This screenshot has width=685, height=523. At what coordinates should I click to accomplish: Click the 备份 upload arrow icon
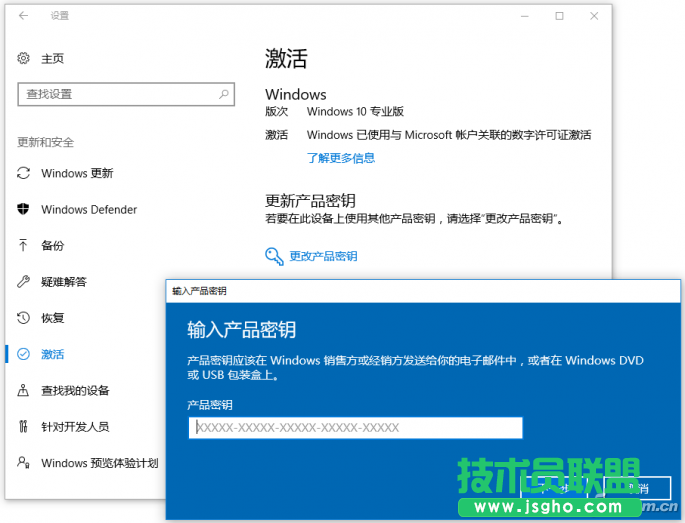coord(23,245)
